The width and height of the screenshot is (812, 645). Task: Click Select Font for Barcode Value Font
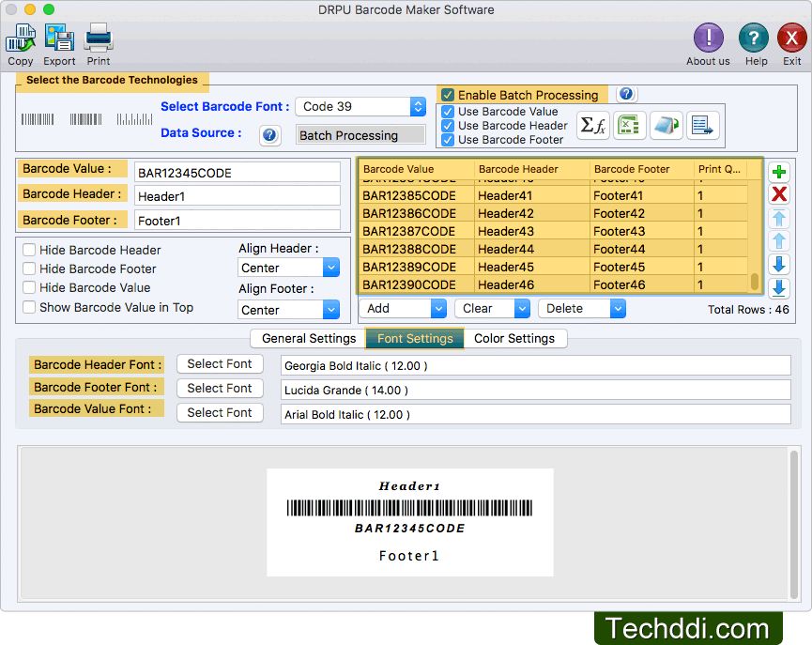click(220, 412)
